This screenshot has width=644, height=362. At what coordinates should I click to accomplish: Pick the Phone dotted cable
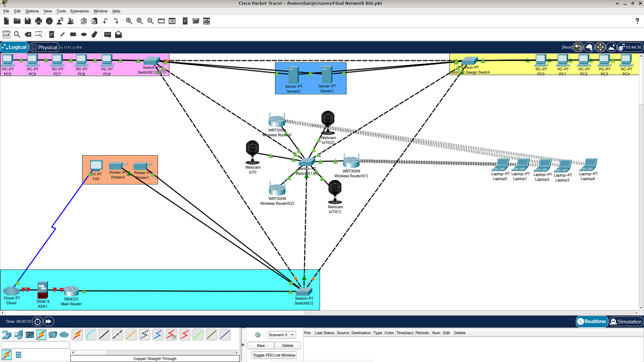pyautogui.click(x=145, y=335)
